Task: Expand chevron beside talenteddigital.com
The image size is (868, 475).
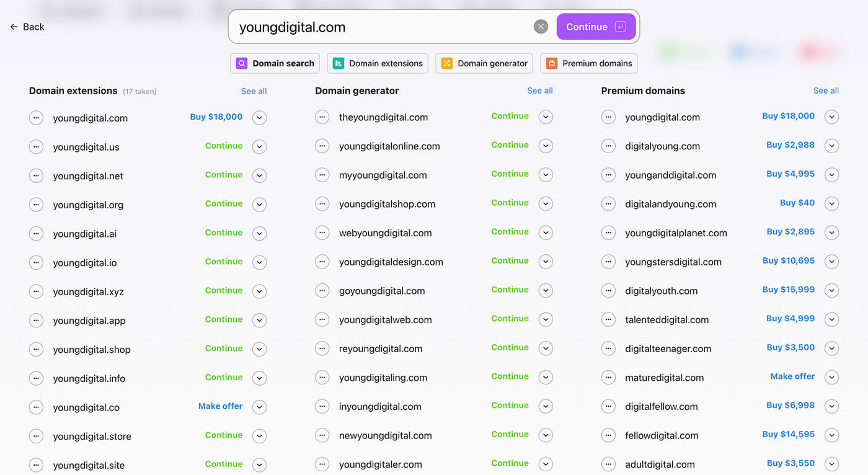Action: pyautogui.click(x=831, y=320)
